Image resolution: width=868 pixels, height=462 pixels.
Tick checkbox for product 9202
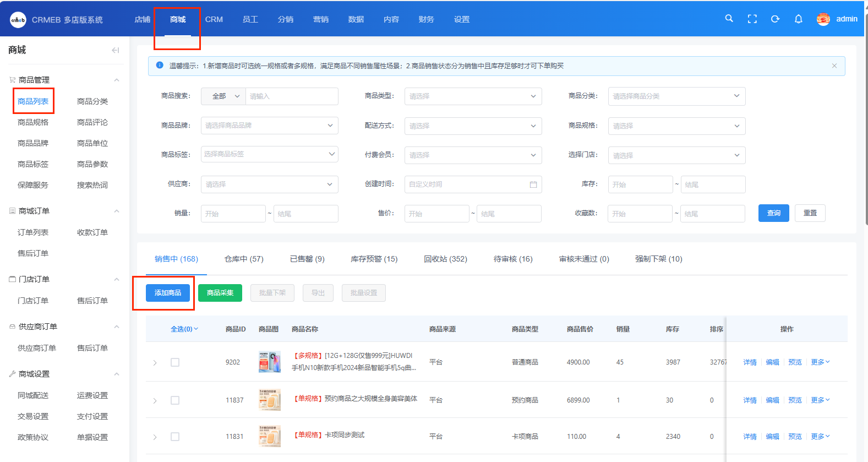point(175,362)
